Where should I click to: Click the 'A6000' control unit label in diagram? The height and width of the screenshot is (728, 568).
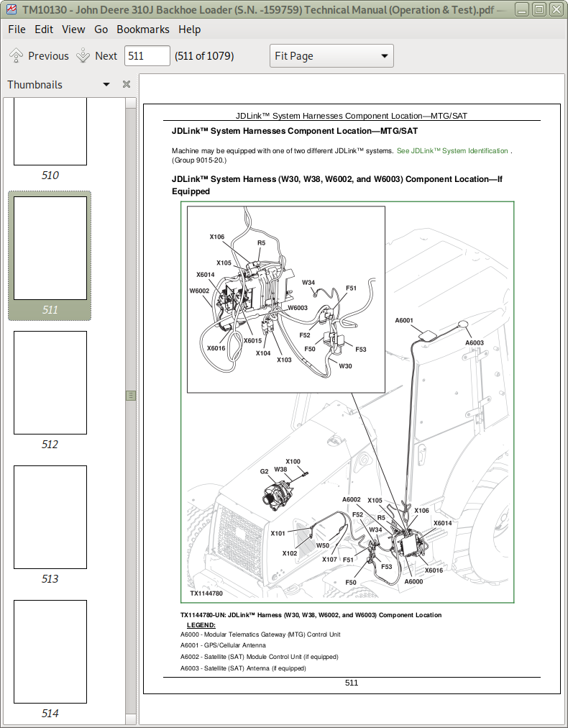[x=413, y=581]
